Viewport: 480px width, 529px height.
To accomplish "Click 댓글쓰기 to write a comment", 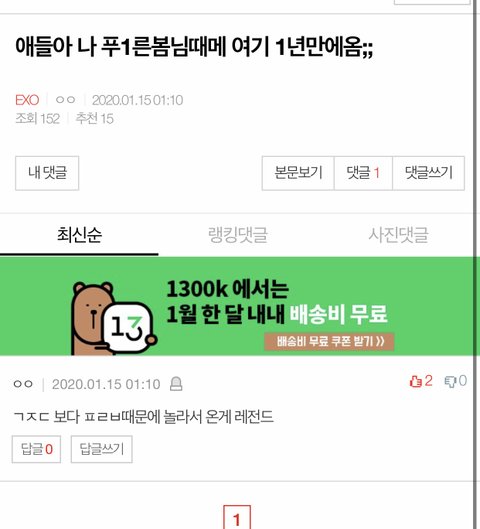I will click(428, 173).
